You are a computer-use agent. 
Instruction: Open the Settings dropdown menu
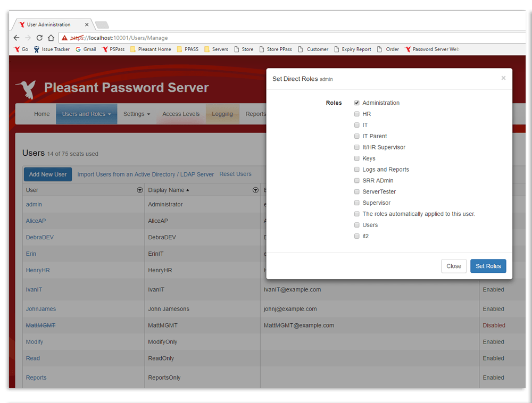pyautogui.click(x=137, y=114)
